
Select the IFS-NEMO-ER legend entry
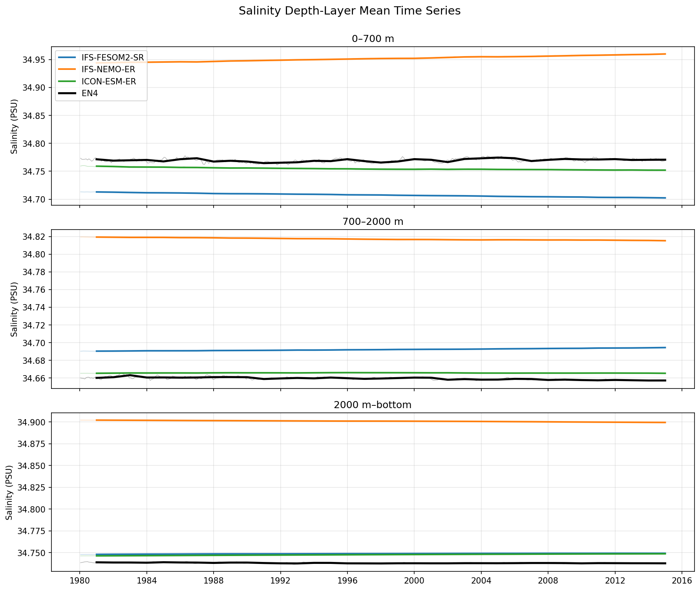108,69
